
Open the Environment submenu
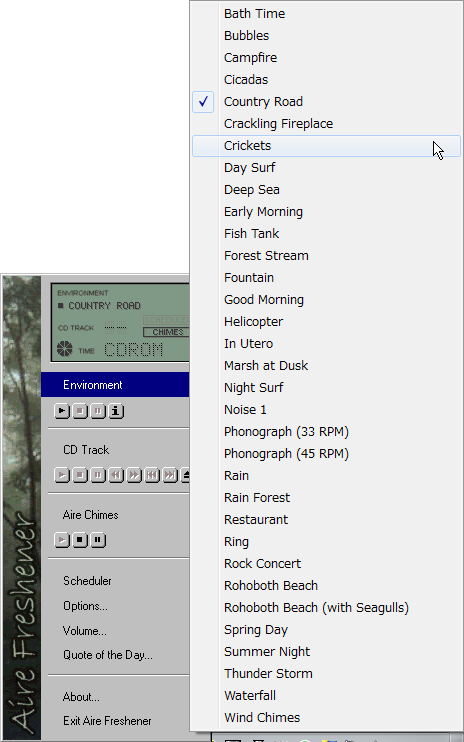[115, 385]
